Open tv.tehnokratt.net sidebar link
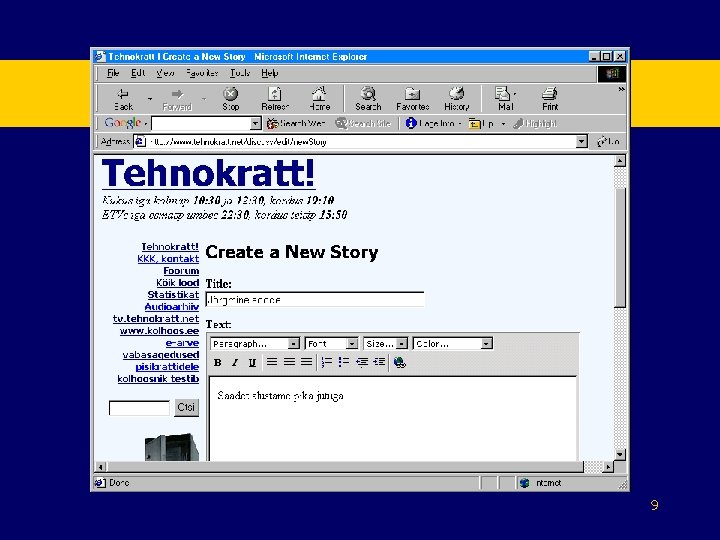720x540 pixels. pyautogui.click(x=156, y=318)
